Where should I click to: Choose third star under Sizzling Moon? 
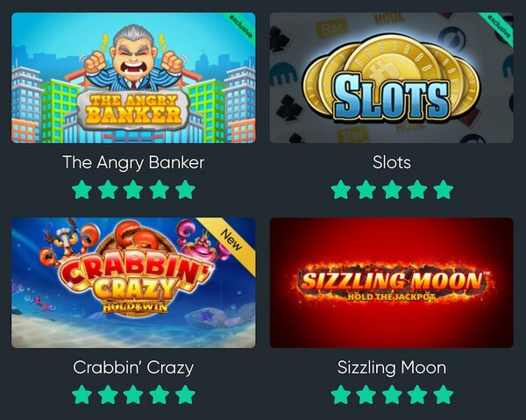(x=392, y=395)
